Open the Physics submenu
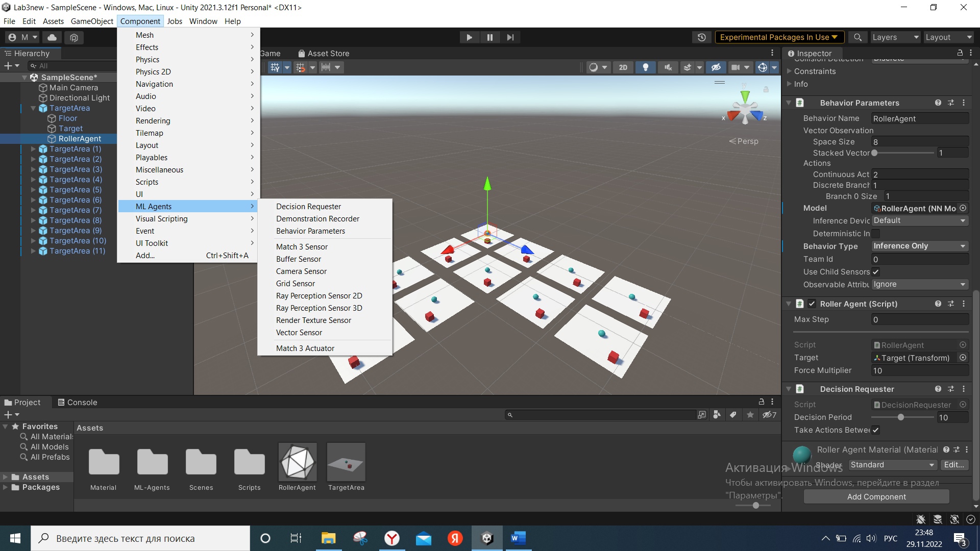This screenshot has width=980, height=551. [189, 60]
